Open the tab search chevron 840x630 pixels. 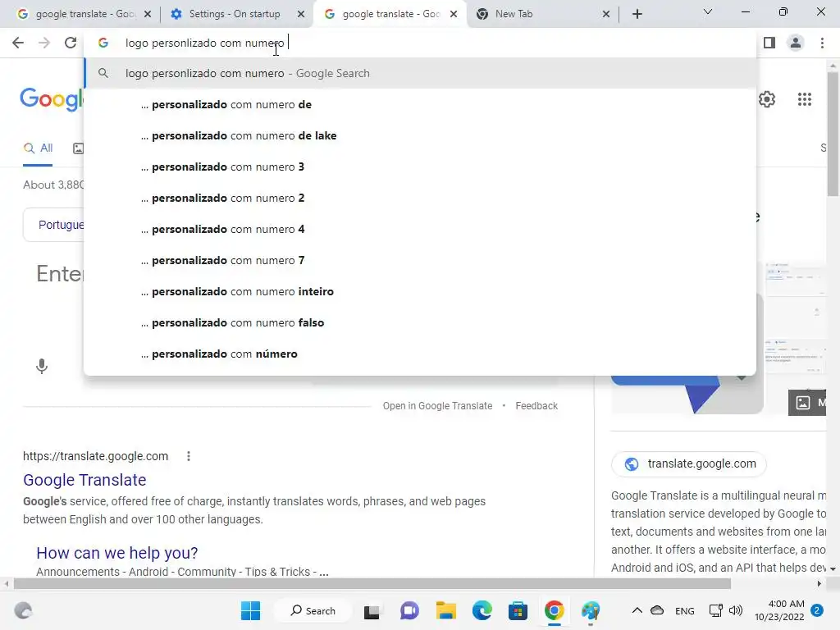tap(708, 11)
